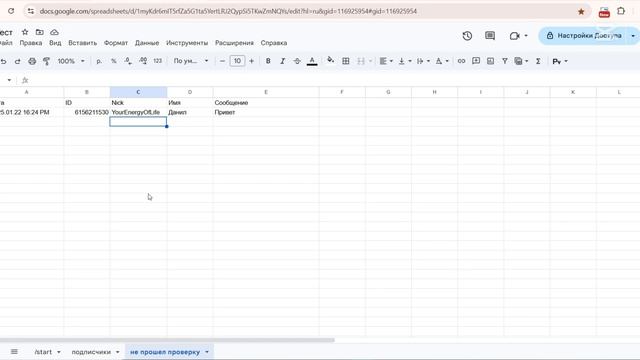Open all comments panel icon
Image resolution: width=640 pixels, height=360 pixels.
[x=490, y=36]
